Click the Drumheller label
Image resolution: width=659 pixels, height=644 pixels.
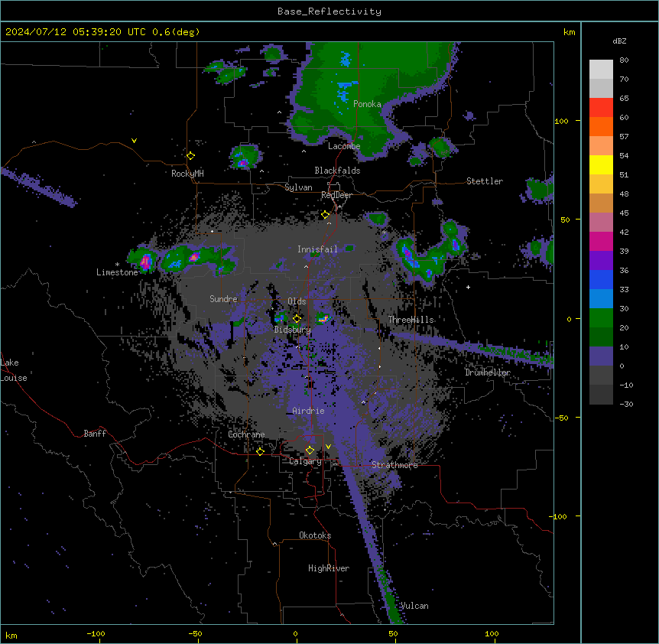point(488,372)
